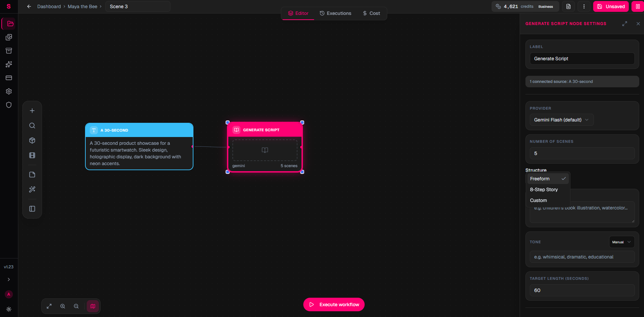
Task: Select 8-Step Story from the Structure dropdown
Action: click(x=544, y=189)
